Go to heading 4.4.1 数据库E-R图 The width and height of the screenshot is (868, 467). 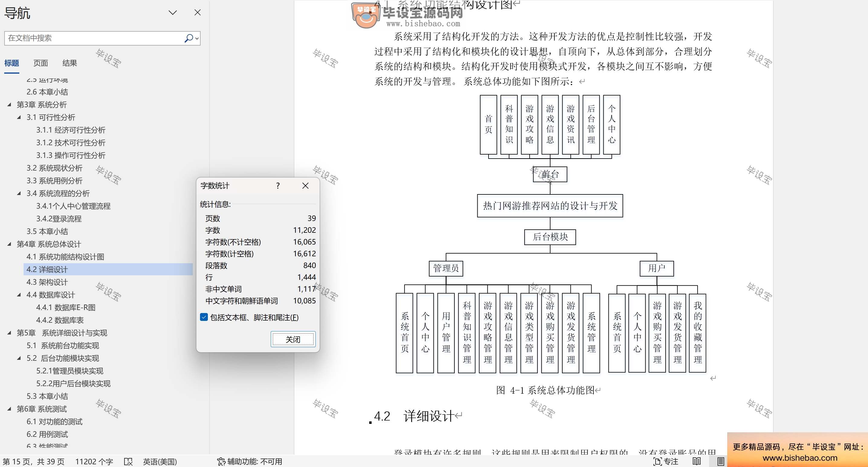click(66, 307)
